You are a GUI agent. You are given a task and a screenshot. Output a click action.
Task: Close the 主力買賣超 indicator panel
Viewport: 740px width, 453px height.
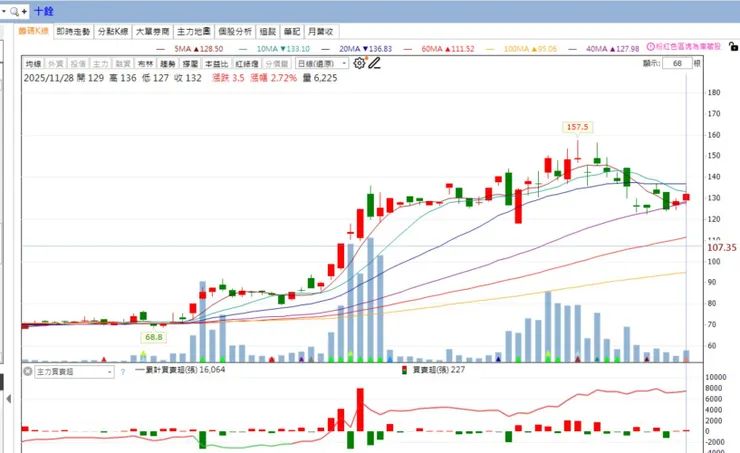click(27, 371)
